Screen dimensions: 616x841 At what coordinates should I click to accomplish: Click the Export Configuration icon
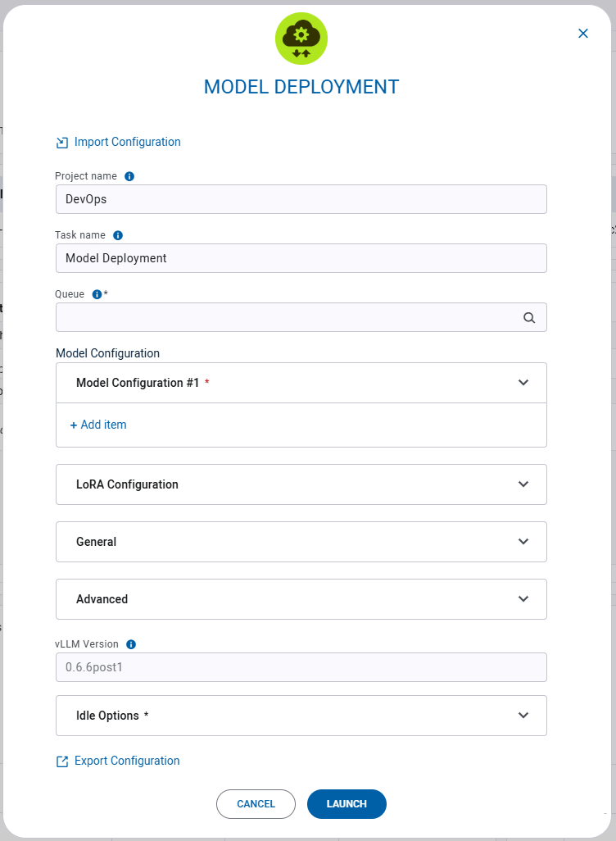(x=61, y=761)
